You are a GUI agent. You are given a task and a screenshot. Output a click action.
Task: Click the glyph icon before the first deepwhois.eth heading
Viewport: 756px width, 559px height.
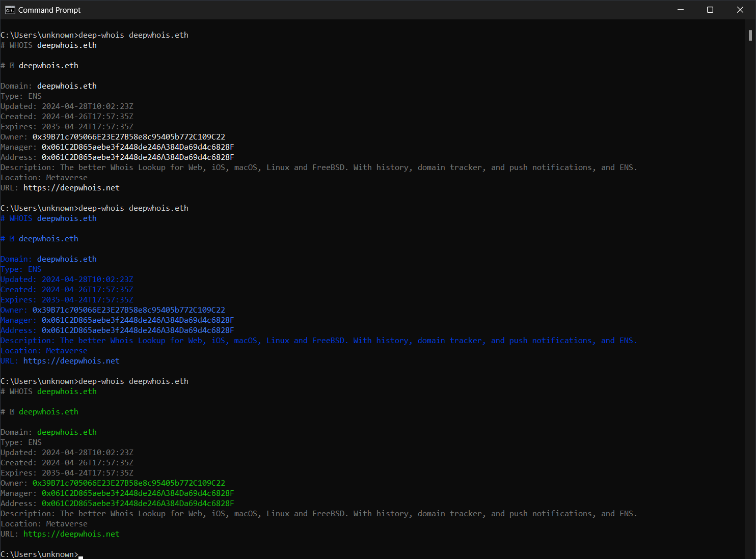click(x=11, y=65)
